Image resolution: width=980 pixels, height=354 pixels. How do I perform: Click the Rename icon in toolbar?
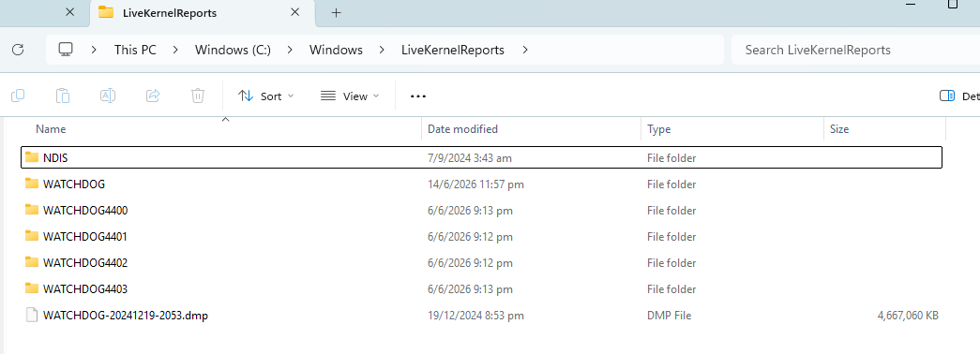click(x=108, y=96)
